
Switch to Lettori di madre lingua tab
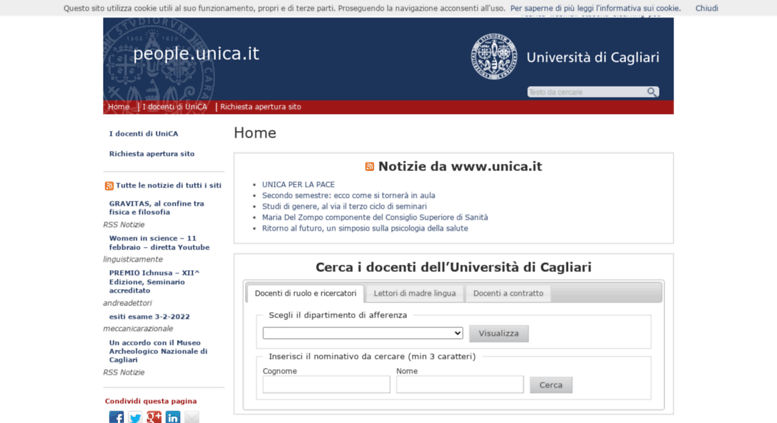(414, 293)
